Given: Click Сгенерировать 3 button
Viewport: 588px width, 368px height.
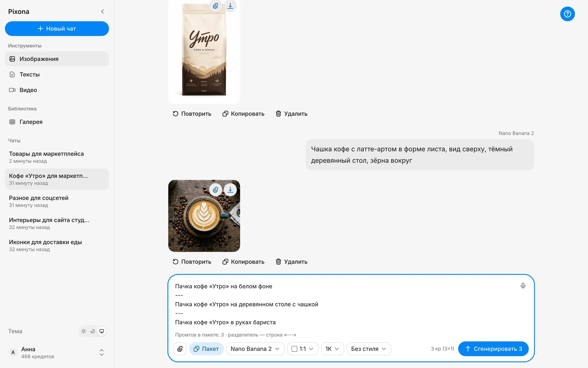Looking at the screenshot, I should click(493, 349).
